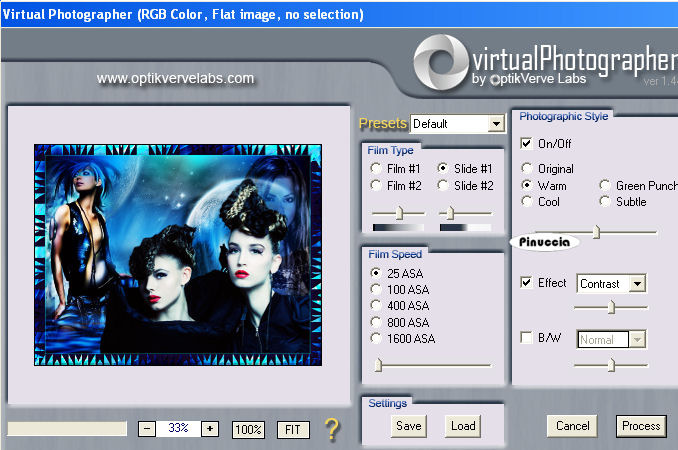
Task: Click the Slide gradient strip under slider
Action: tap(466, 227)
